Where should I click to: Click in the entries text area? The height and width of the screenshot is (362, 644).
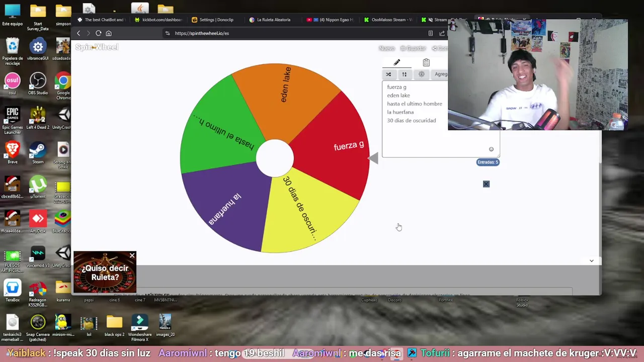point(440,119)
